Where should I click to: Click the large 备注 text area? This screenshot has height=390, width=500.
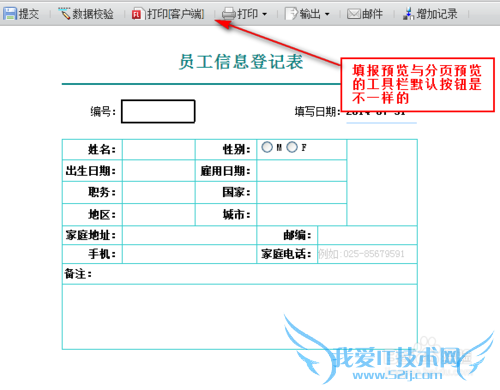pos(240,317)
